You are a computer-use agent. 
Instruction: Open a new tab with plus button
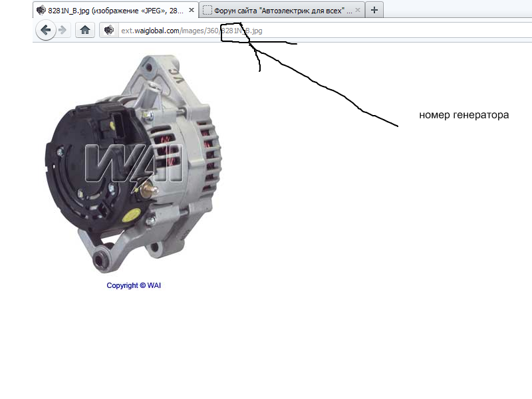coord(374,10)
